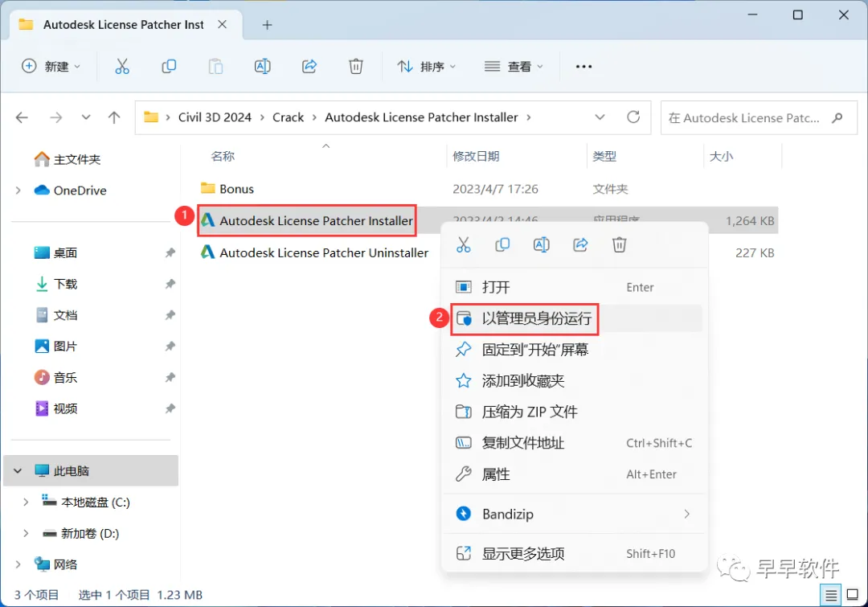The image size is (868, 607).
Task: Open the 查看 view dropdown
Action: point(514,67)
